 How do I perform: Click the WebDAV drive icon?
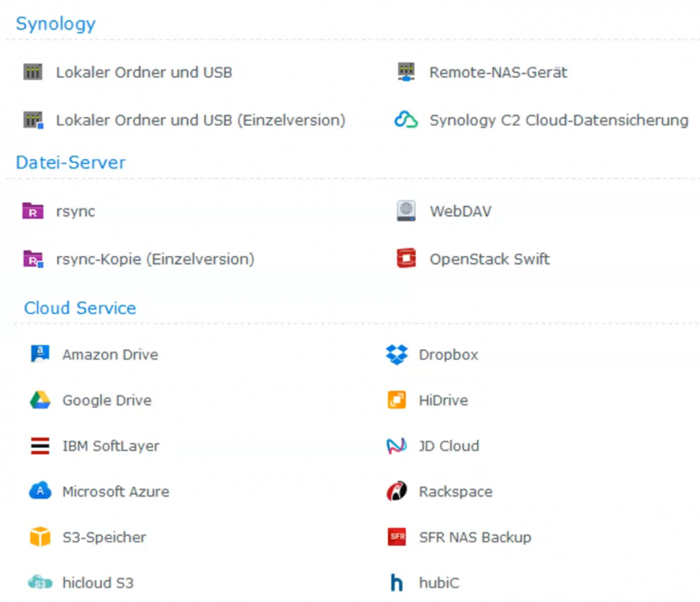click(x=406, y=210)
